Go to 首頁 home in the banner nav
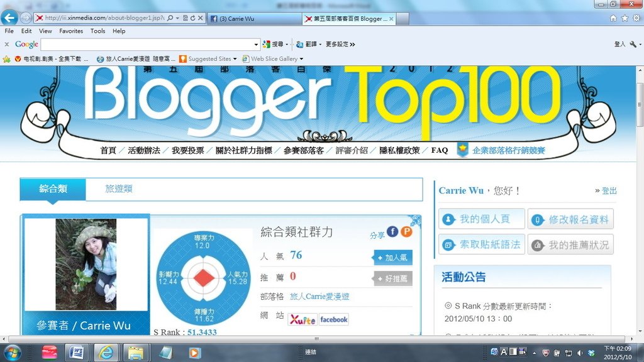Viewport: 644px width, 362px height. click(108, 151)
